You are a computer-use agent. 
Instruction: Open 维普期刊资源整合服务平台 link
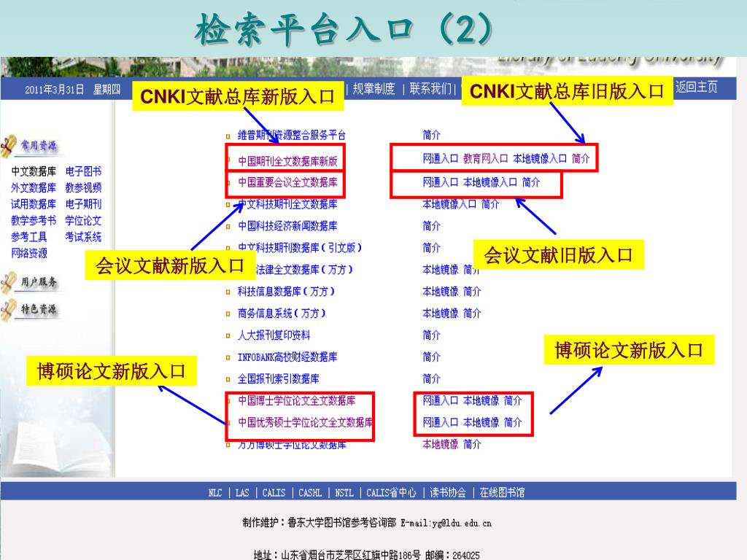pyautogui.click(x=292, y=135)
